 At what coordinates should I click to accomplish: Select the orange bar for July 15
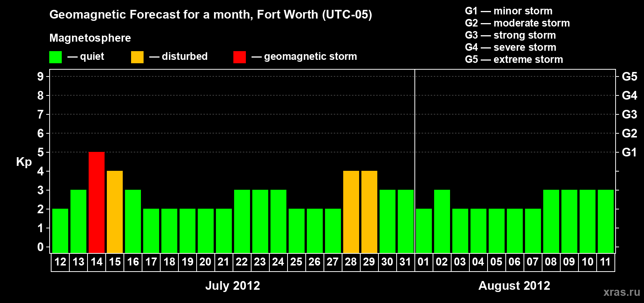click(115, 212)
